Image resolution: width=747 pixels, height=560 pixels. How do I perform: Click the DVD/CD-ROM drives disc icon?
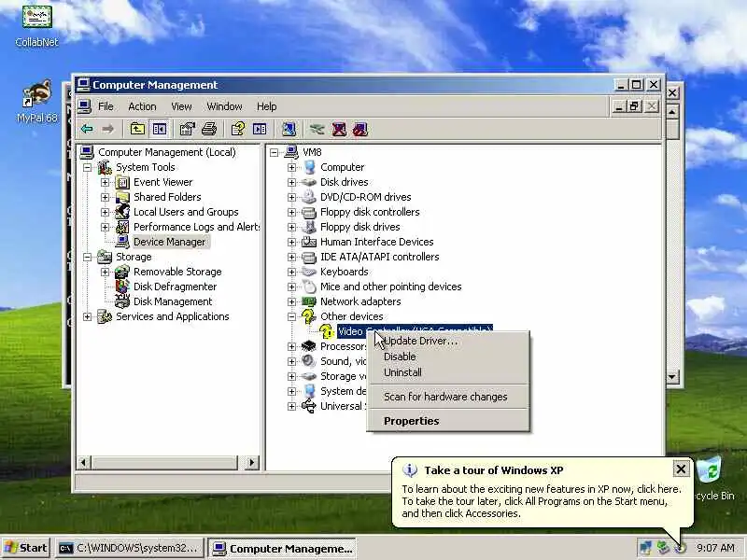(309, 197)
